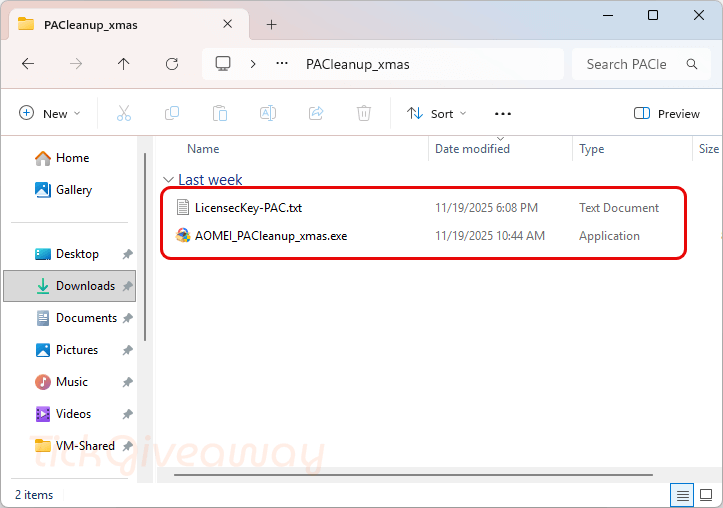Image resolution: width=723 pixels, height=508 pixels.
Task: Click the navigation pane vertical scrollbar
Action: pyautogui.click(x=145, y=247)
